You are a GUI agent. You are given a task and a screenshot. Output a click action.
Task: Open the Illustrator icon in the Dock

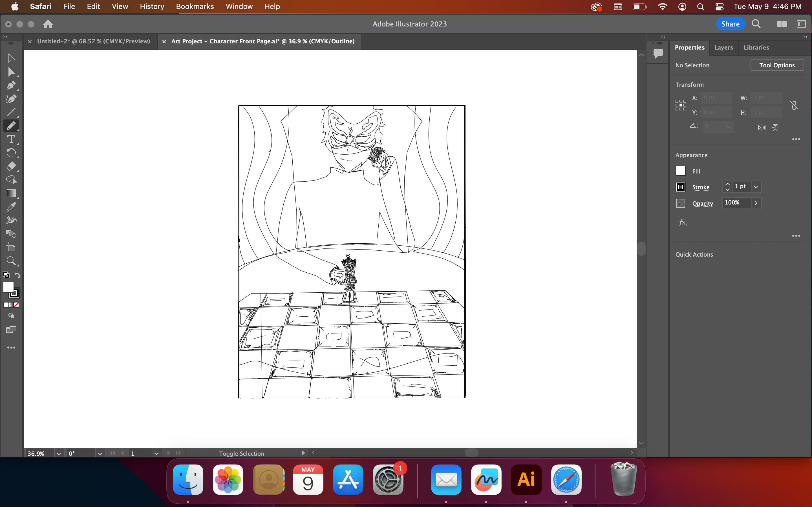click(526, 479)
